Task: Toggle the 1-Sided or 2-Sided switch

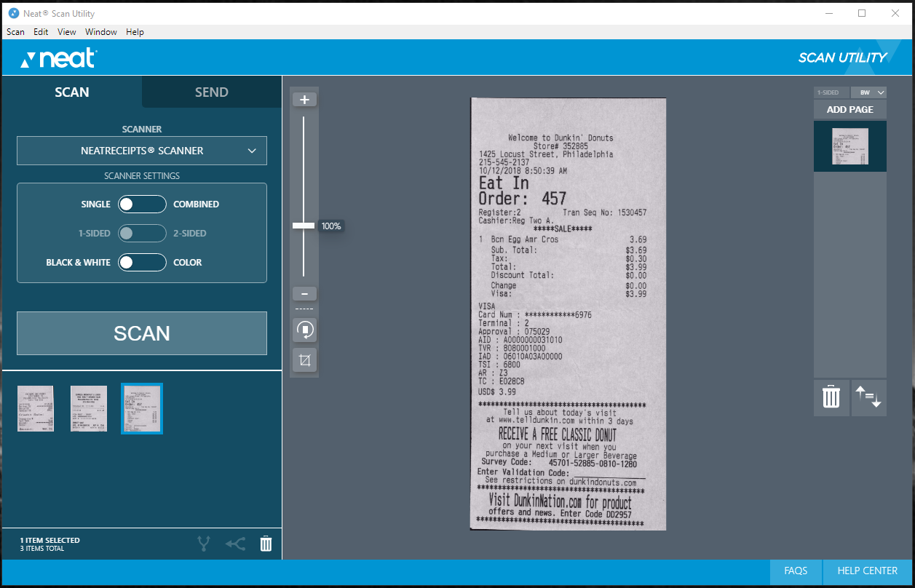Action: point(142,234)
